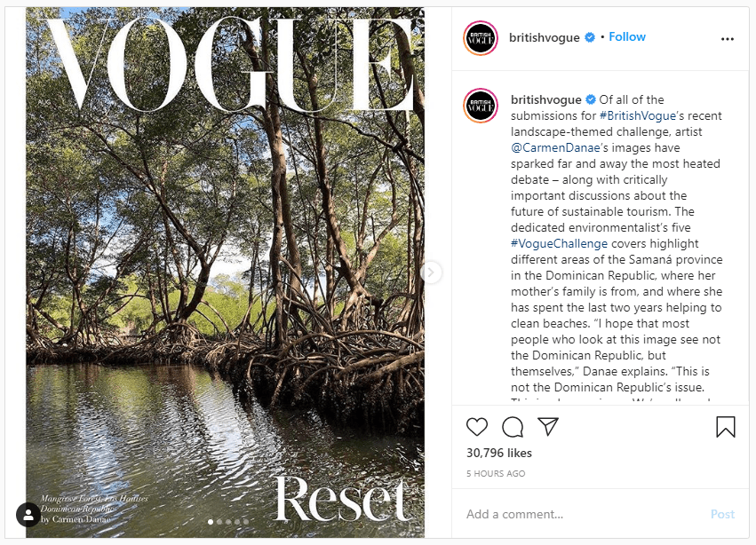Advance the carousel with the right arrow
The width and height of the screenshot is (756, 545).
431,272
